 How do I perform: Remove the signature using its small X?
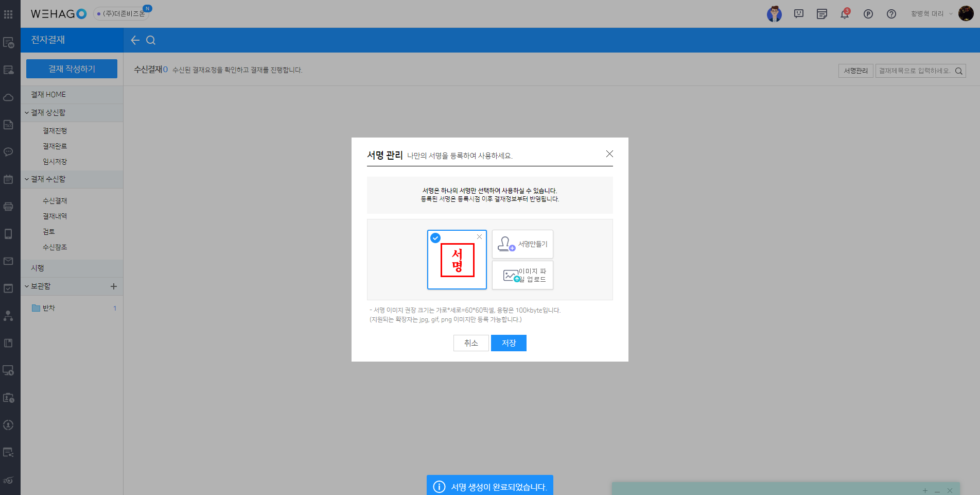479,237
